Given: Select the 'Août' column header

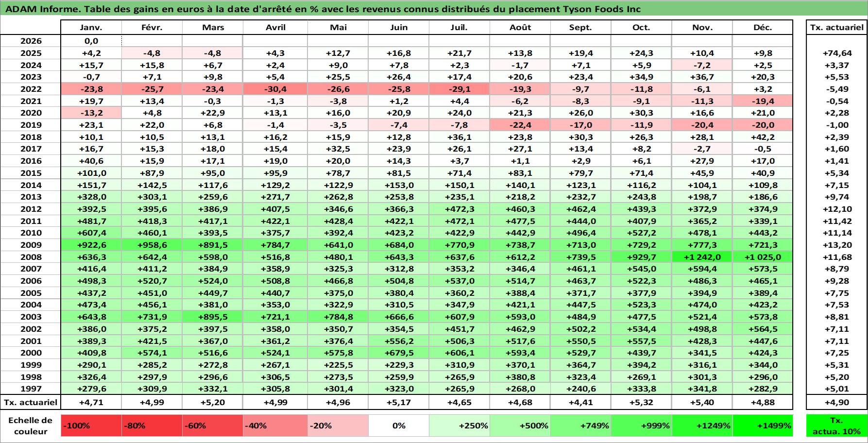Looking at the screenshot, I should tap(520, 27).
